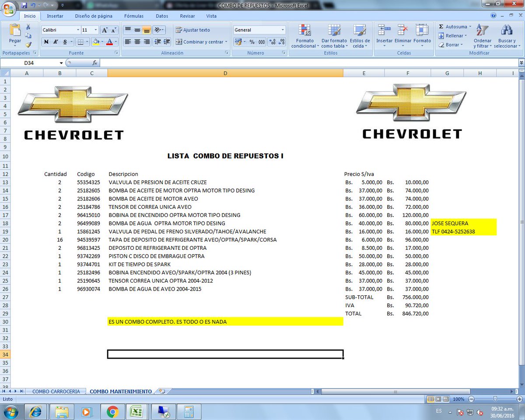Select the format painter brush

point(28,44)
